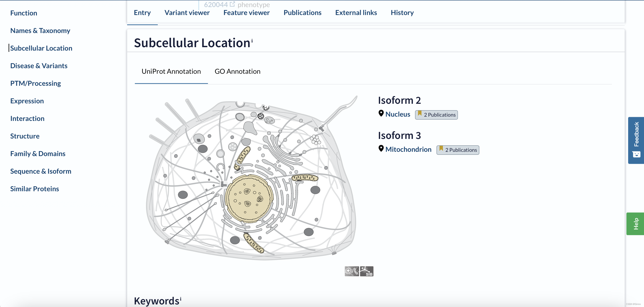The image size is (644, 307).
Task: Select UniProt Annotation tab
Action: [171, 72]
